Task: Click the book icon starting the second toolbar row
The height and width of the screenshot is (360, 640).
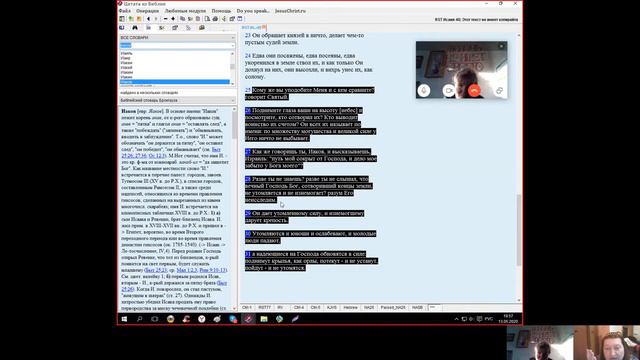Action: (x=122, y=28)
